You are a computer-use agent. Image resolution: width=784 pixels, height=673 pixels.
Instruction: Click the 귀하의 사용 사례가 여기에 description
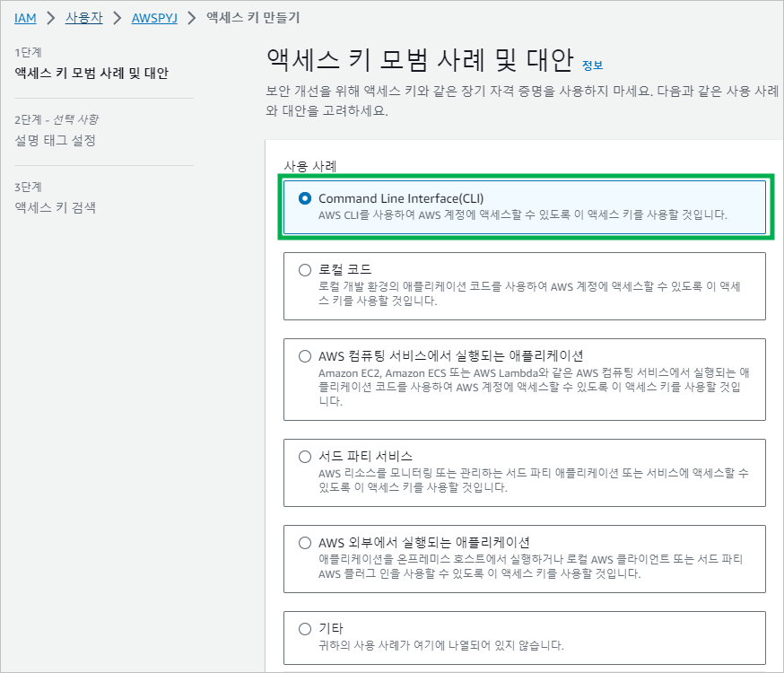coord(441,645)
